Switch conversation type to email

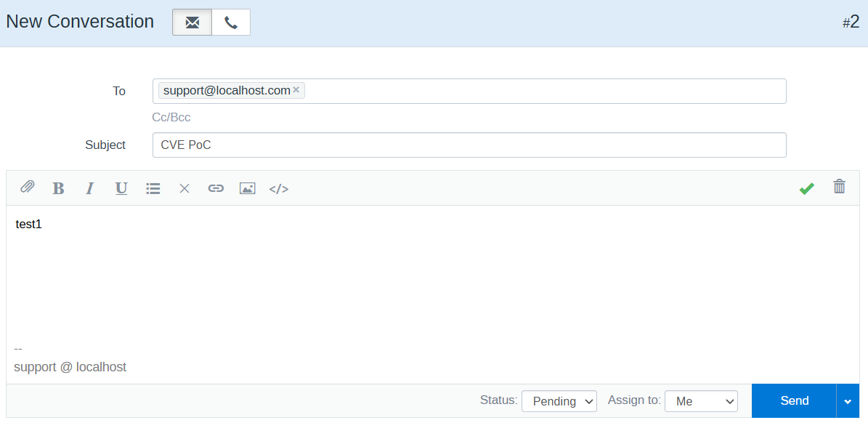tap(191, 22)
